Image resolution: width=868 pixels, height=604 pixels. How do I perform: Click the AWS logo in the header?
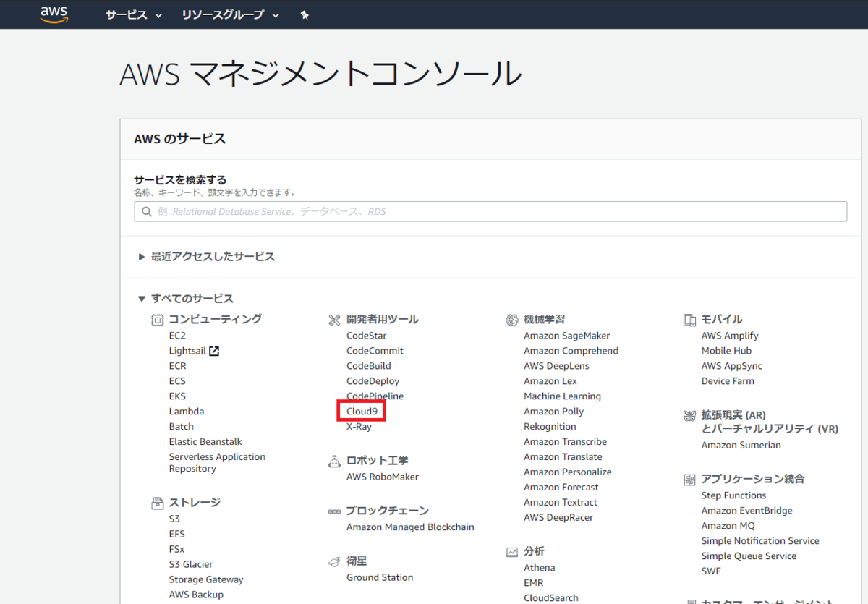point(54,14)
